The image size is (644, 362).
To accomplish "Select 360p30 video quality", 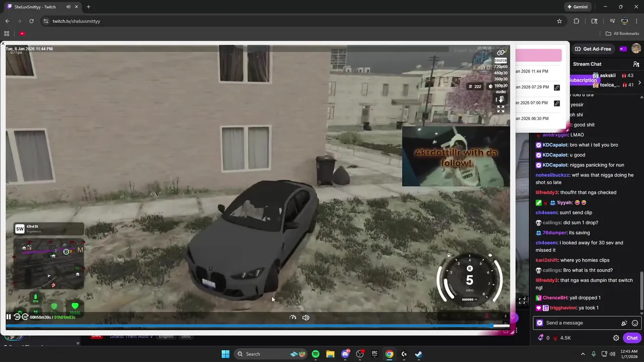I will (x=501, y=79).
